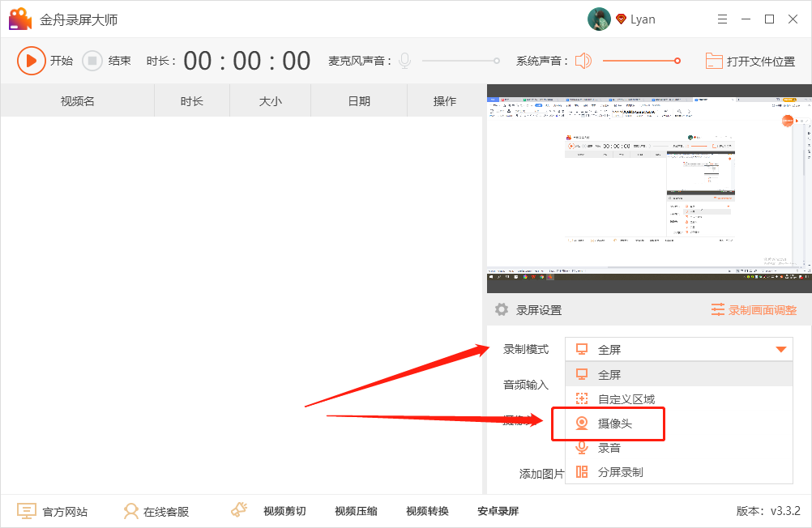The height and width of the screenshot is (528, 812).
Task: Mute the system sound (系统声音)
Action: (x=583, y=61)
